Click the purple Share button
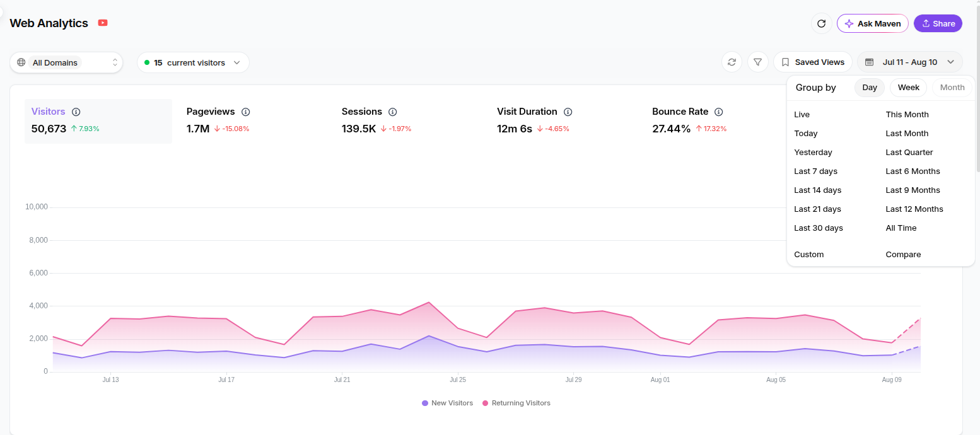 click(938, 23)
